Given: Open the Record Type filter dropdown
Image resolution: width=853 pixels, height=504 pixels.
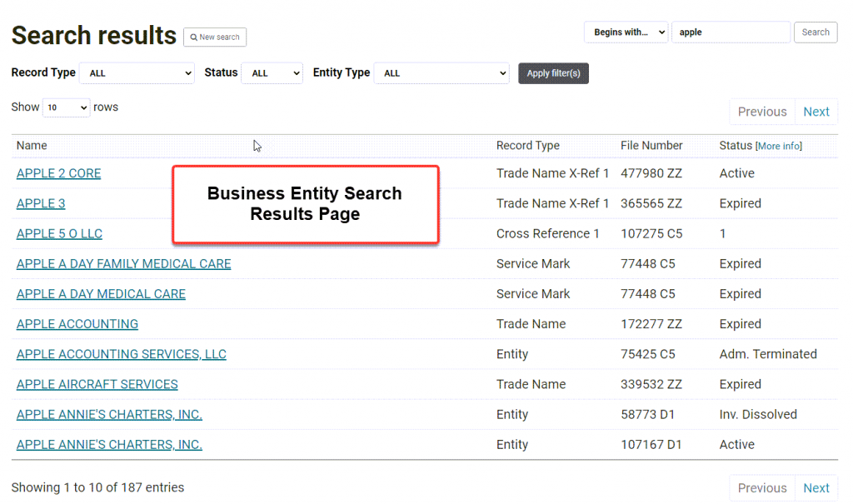Looking at the screenshot, I should (x=137, y=73).
